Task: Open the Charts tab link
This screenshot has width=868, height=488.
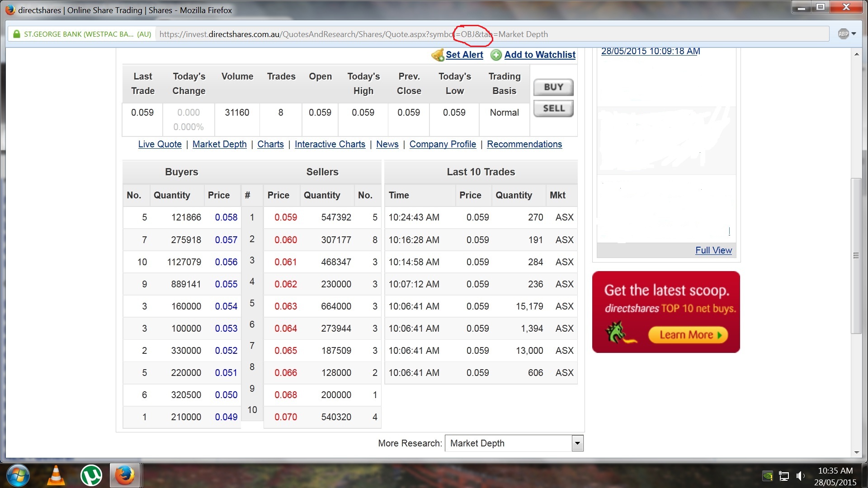Action: coord(270,144)
